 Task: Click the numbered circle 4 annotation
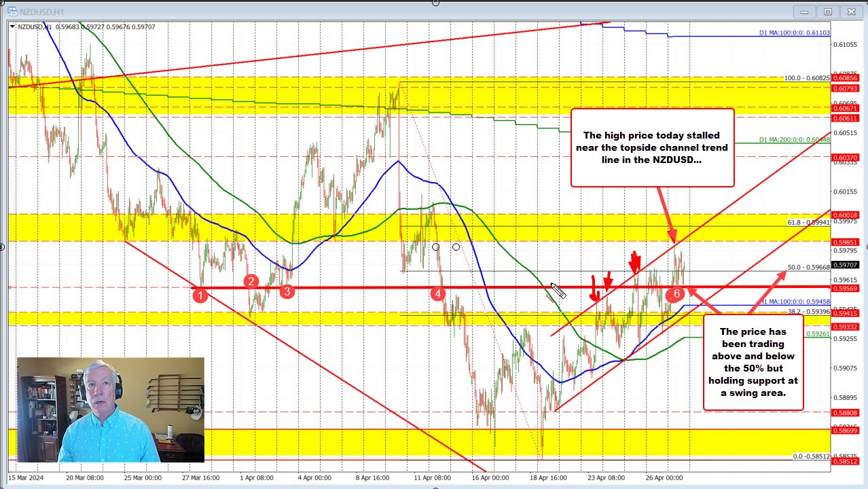click(438, 293)
